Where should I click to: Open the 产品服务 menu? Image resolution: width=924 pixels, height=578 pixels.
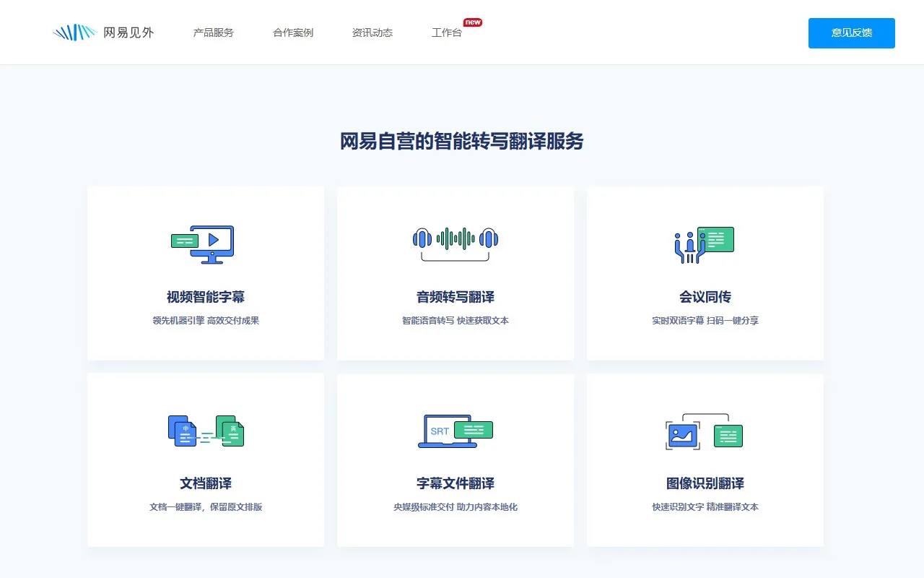(x=213, y=33)
